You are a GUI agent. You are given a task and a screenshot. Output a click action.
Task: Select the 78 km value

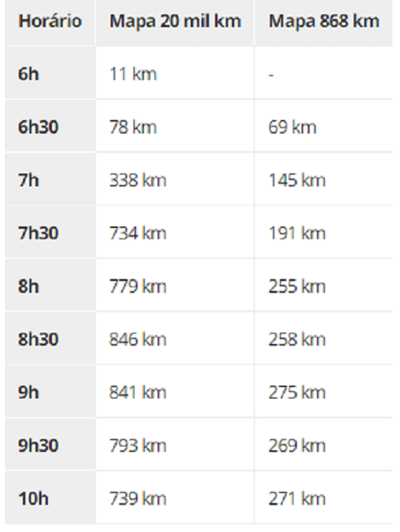click(x=133, y=127)
